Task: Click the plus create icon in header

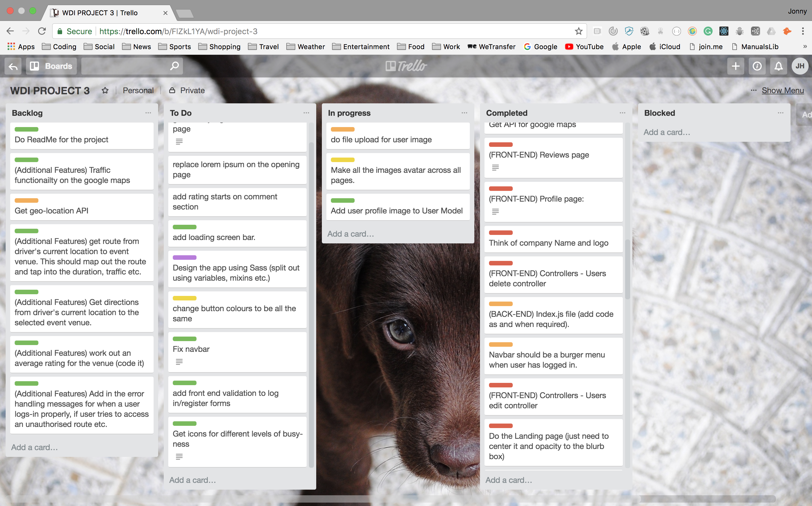Action: click(x=735, y=66)
